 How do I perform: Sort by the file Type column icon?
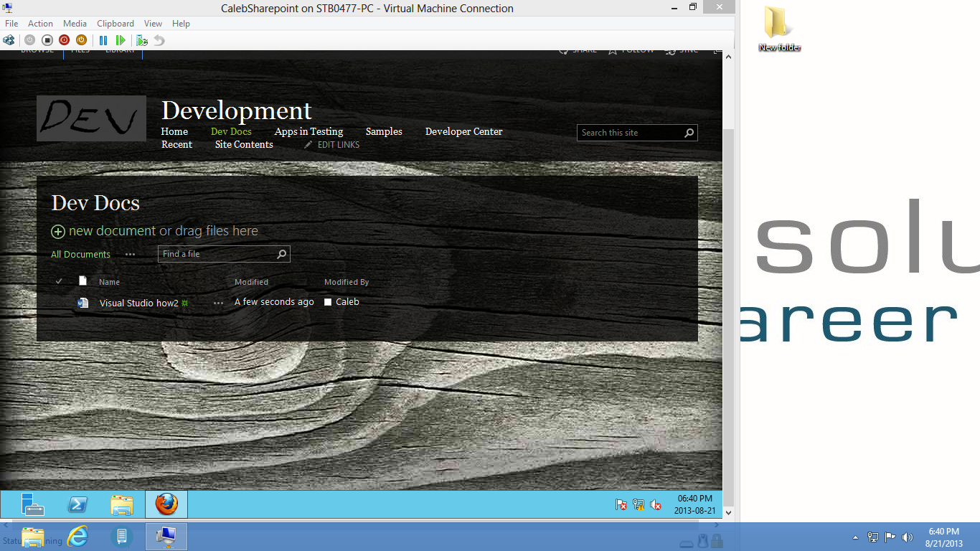coord(83,281)
